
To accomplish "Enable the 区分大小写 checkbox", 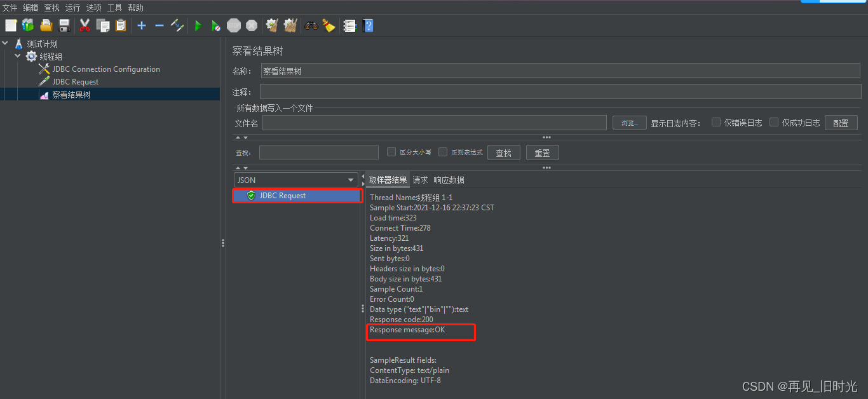I will 391,152.
